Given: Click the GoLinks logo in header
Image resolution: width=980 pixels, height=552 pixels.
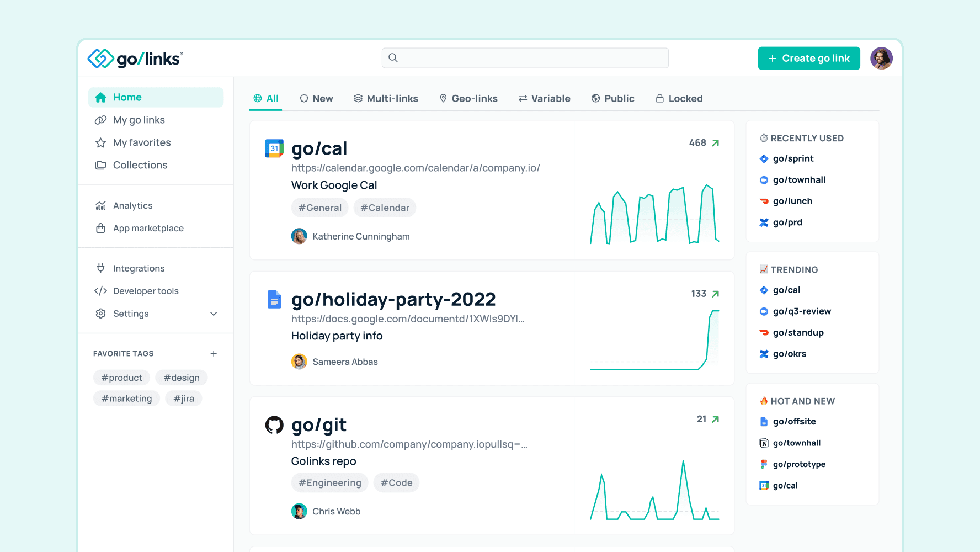Looking at the screenshot, I should click(135, 59).
